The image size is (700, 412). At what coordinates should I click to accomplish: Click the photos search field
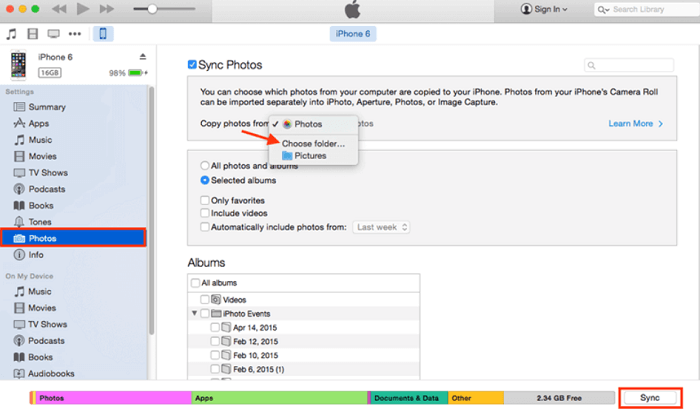coord(629,65)
